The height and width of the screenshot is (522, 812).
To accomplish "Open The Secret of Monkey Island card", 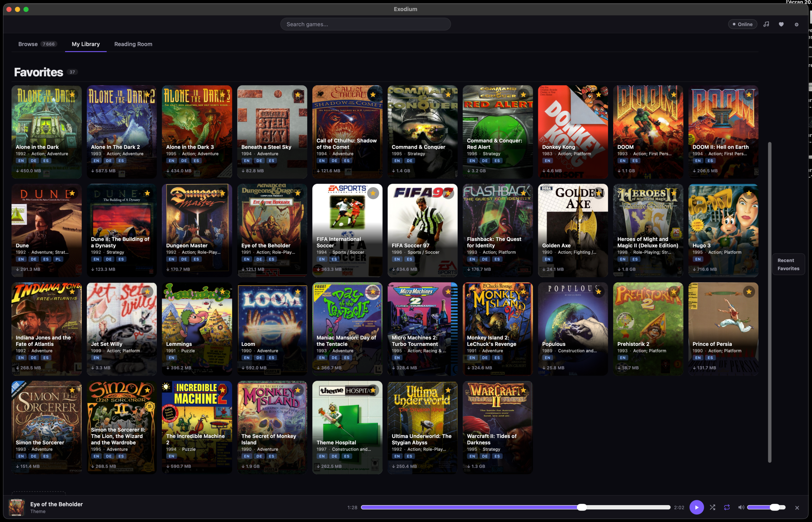I will point(272,428).
